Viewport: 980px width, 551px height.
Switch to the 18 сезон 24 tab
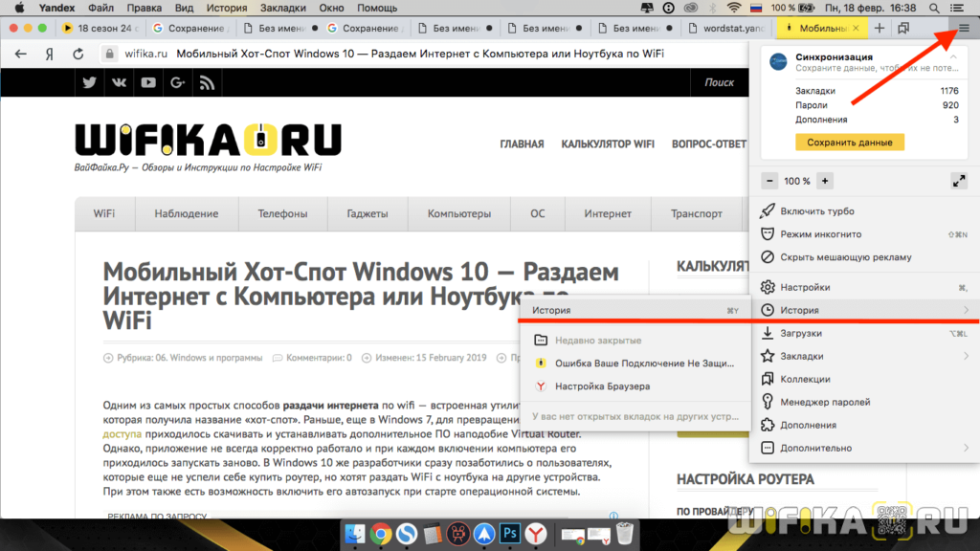(x=99, y=28)
